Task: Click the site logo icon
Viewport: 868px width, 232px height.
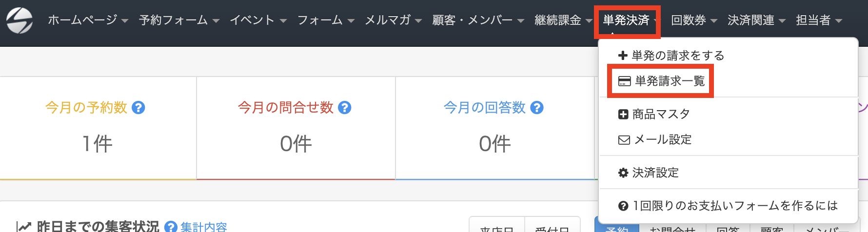Action: tap(20, 20)
